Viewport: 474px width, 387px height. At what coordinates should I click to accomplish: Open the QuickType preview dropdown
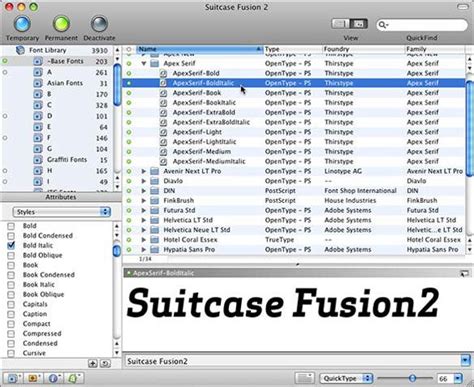(x=346, y=378)
